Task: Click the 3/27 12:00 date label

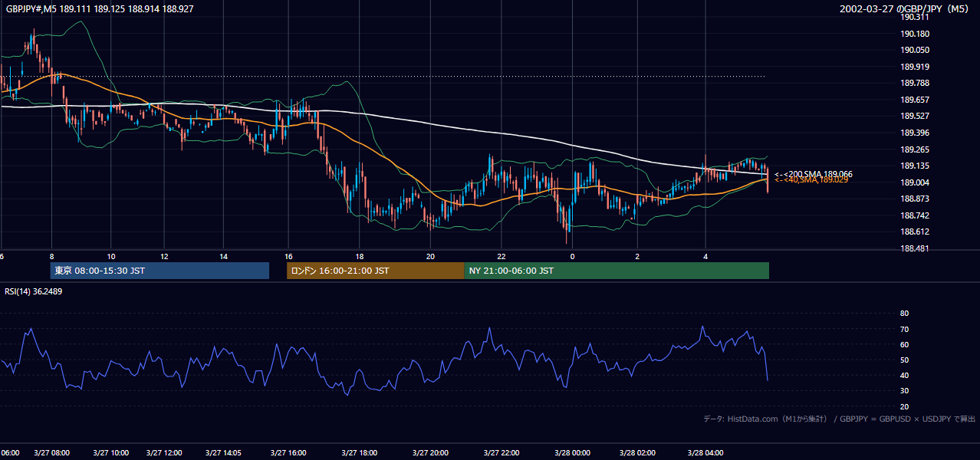Action: coord(164,452)
